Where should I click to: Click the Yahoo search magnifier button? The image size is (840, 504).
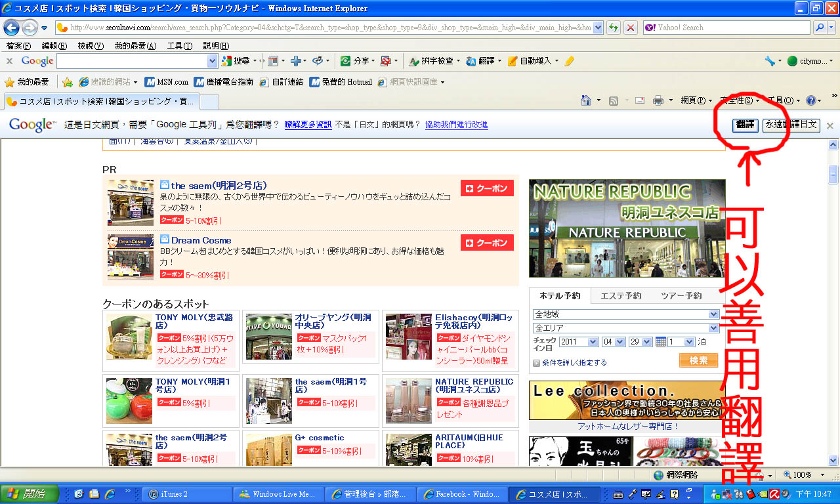point(820,28)
